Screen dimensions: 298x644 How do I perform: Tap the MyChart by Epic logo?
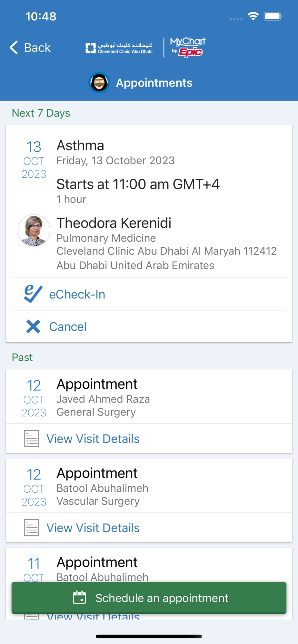(x=188, y=47)
